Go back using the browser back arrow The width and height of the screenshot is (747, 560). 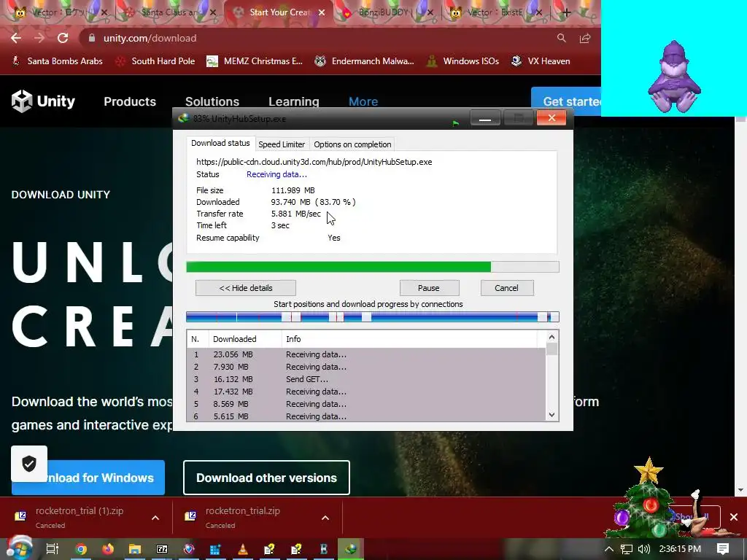tap(16, 38)
